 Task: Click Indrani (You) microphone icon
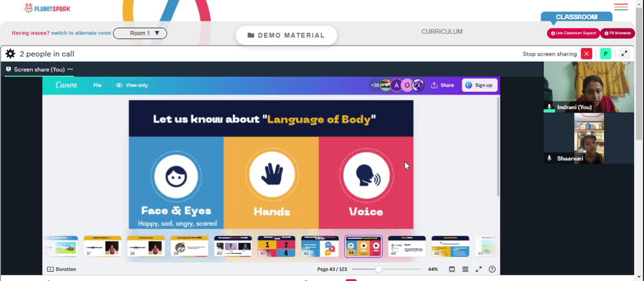point(549,107)
